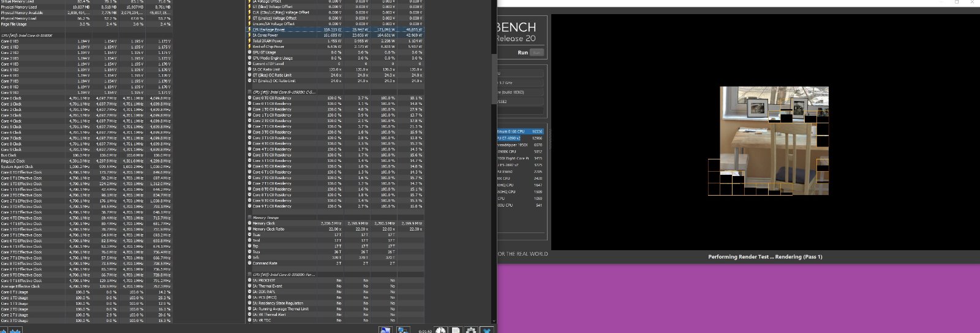Click the sensor icon beside Core 0 T0 C0 Residency
The image size is (980, 333).
(250, 98)
